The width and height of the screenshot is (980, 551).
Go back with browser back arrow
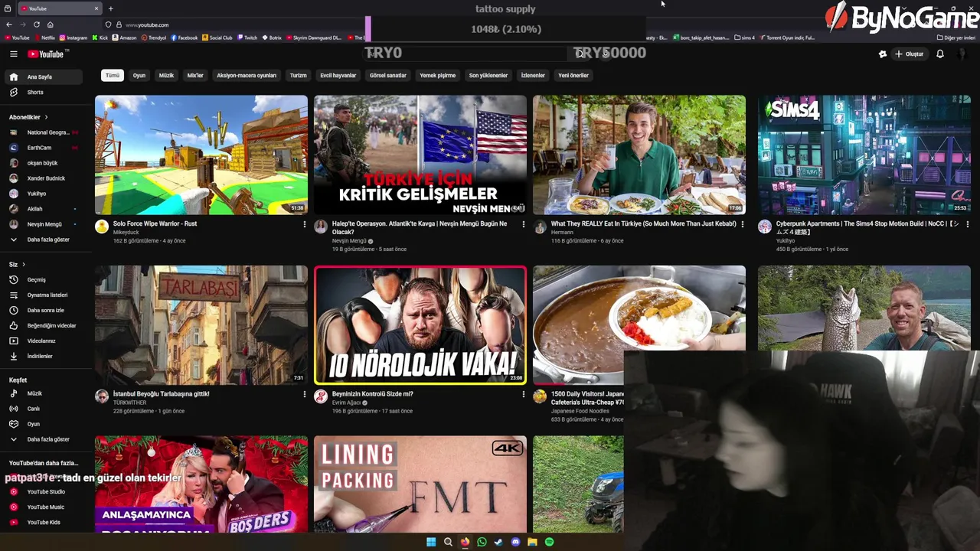tap(9, 24)
